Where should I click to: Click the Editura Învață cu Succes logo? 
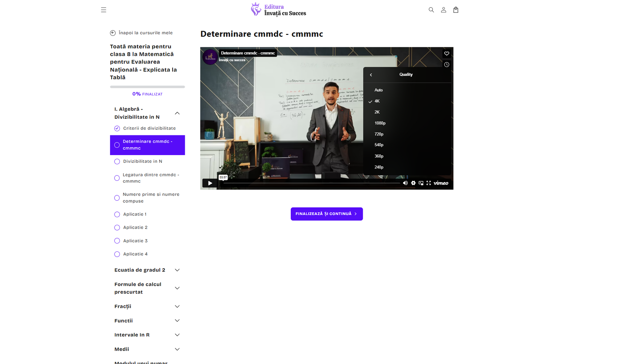[278, 10]
